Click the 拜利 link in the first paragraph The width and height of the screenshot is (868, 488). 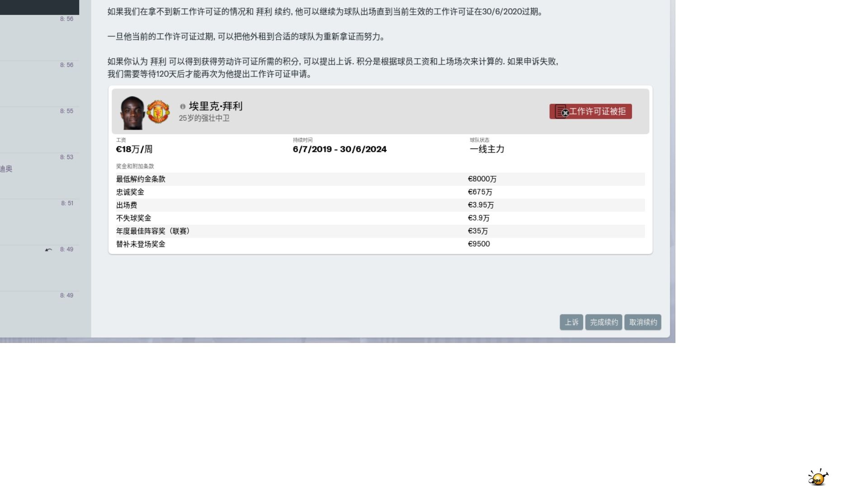tap(264, 12)
